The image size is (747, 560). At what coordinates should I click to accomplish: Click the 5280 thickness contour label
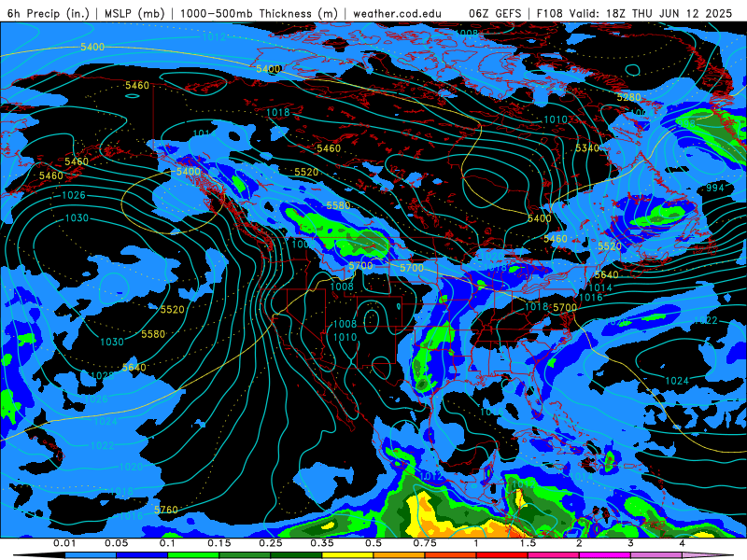tap(628, 97)
